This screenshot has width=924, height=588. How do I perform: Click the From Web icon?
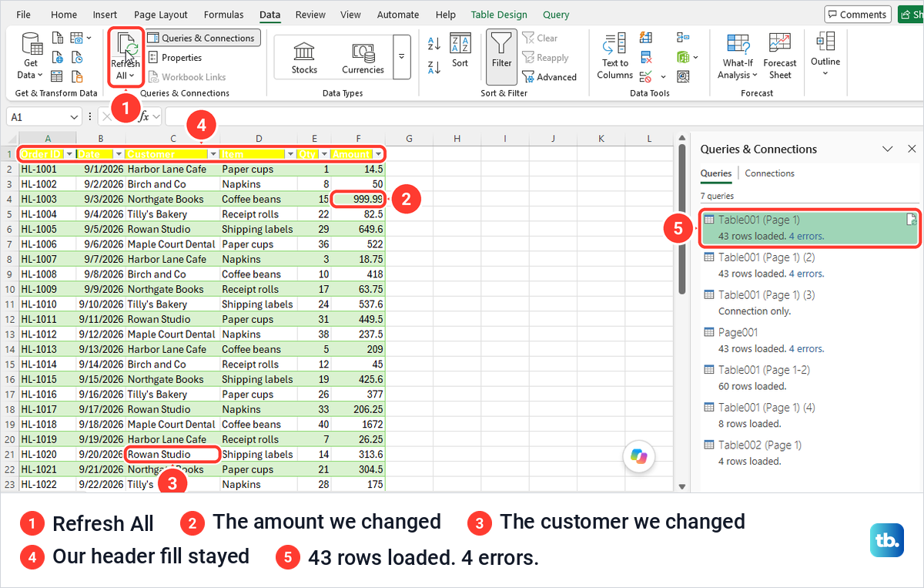[x=57, y=57]
